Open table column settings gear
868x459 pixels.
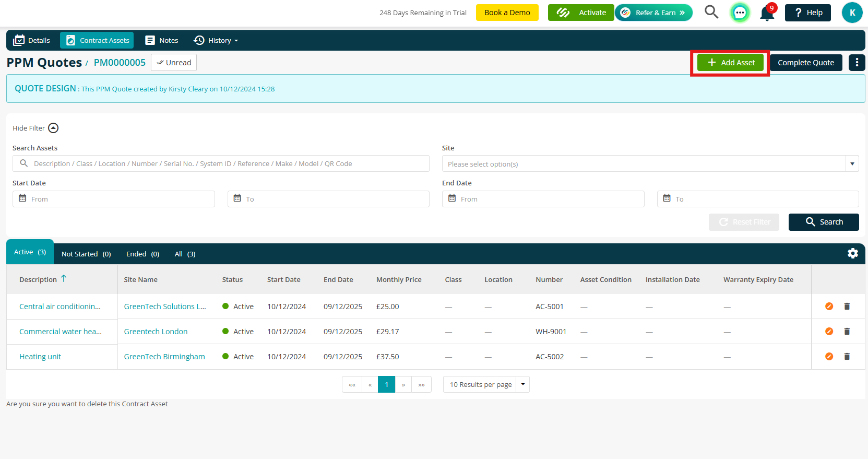coord(853,253)
